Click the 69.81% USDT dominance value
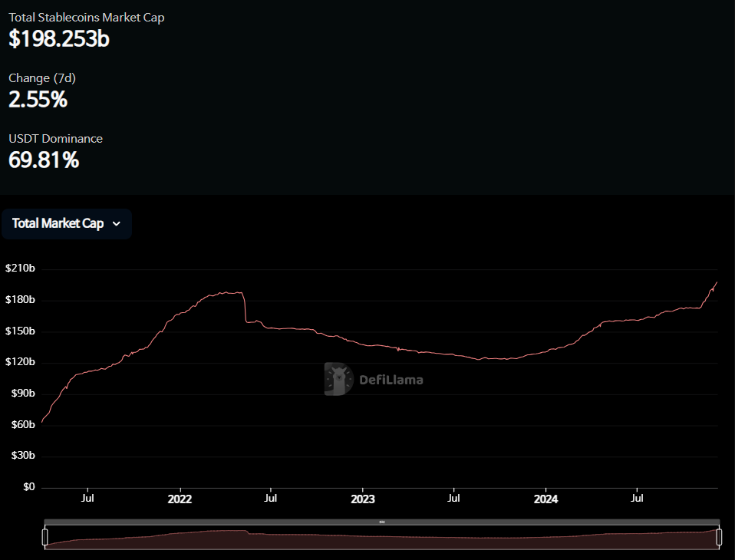Viewport: 735px width, 560px height. point(44,160)
